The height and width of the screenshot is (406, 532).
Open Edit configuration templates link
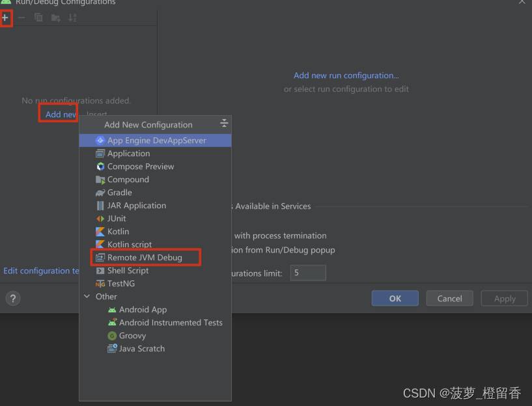[x=41, y=271]
